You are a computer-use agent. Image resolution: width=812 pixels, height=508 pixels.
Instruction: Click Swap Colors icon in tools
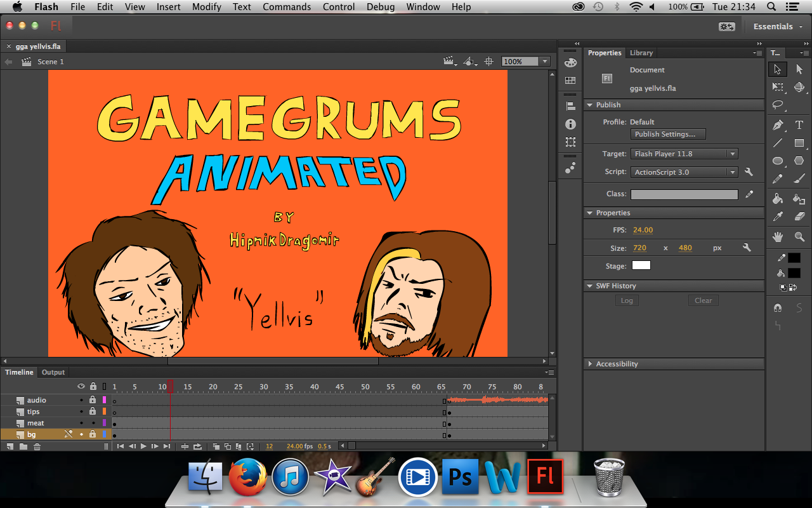pyautogui.click(x=792, y=288)
